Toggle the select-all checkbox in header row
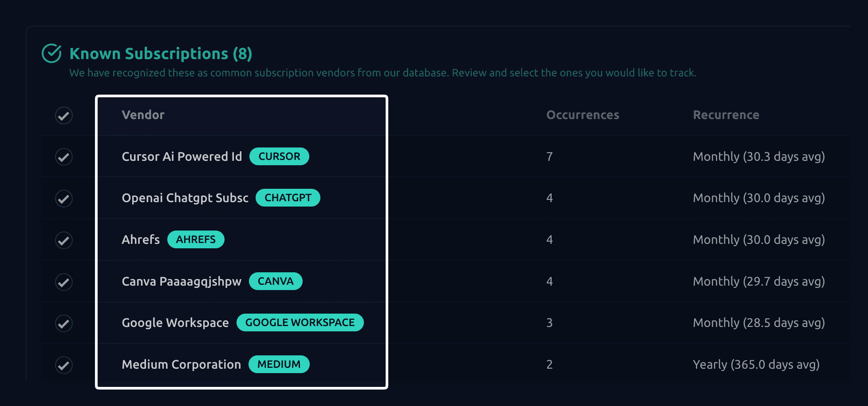The image size is (868, 406). click(x=64, y=115)
